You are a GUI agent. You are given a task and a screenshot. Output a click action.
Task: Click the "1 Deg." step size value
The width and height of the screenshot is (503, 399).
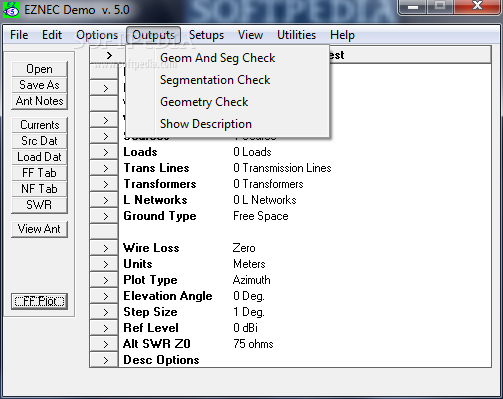pyautogui.click(x=249, y=312)
